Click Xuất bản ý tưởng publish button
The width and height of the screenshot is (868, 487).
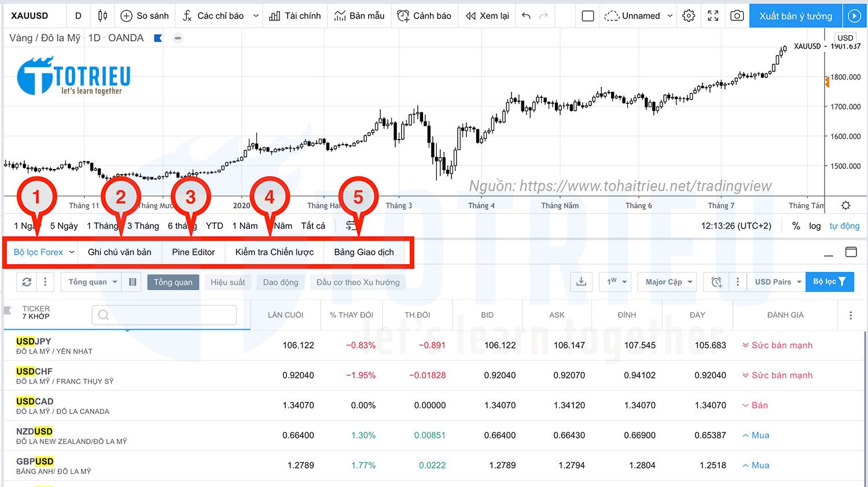point(796,16)
